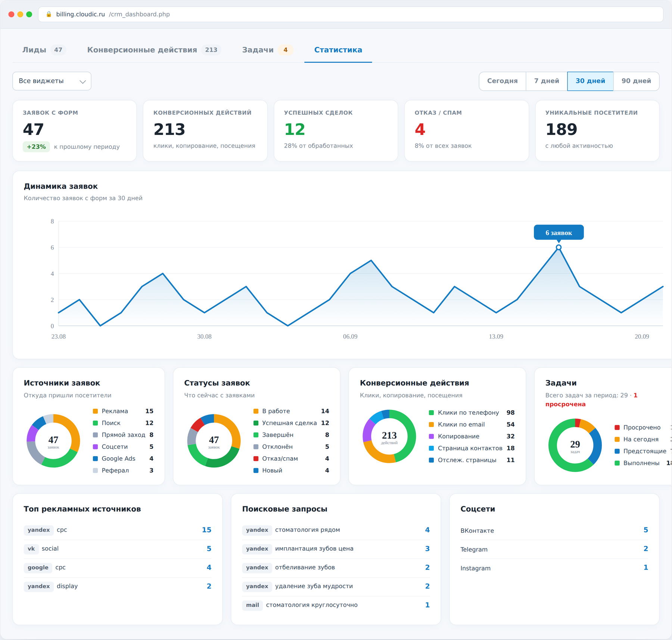Image resolution: width=672 pixels, height=640 pixels.
Task: Click Успешная сделка legend entry
Action: point(291,423)
